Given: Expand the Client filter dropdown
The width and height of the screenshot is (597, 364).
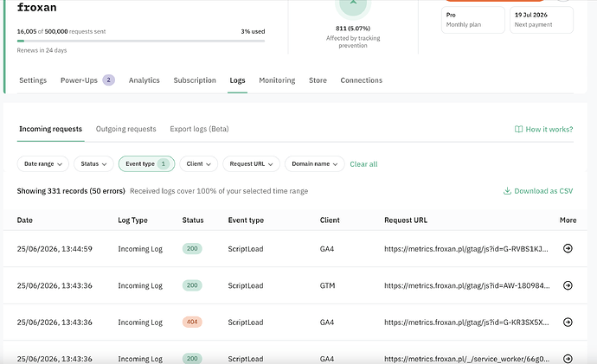Looking at the screenshot, I should [199, 164].
